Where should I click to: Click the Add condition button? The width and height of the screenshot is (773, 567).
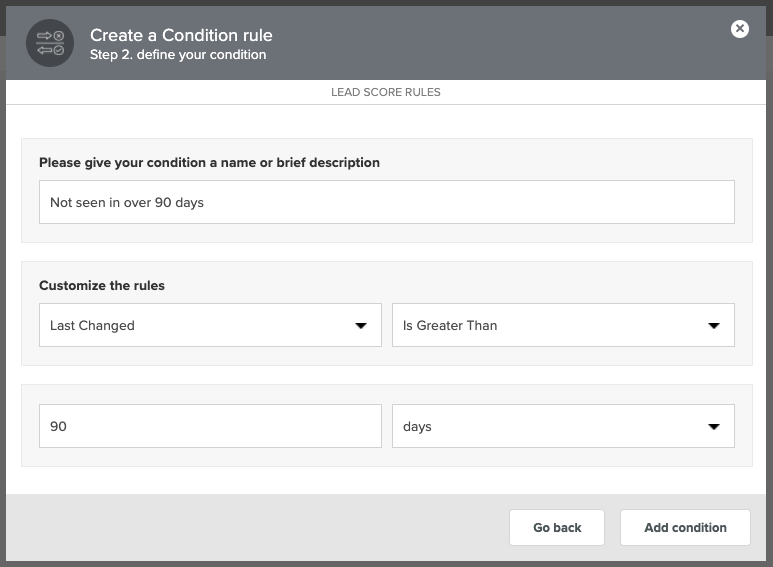(x=685, y=528)
